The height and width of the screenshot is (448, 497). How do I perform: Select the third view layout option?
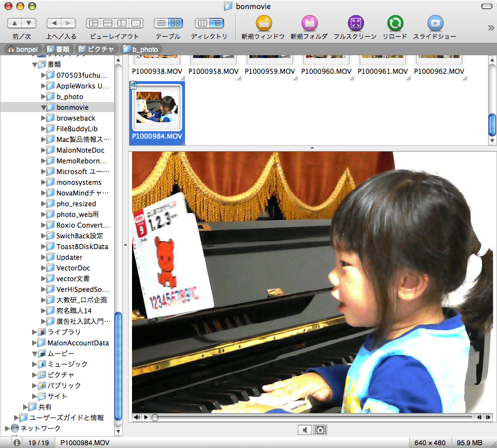(122, 23)
